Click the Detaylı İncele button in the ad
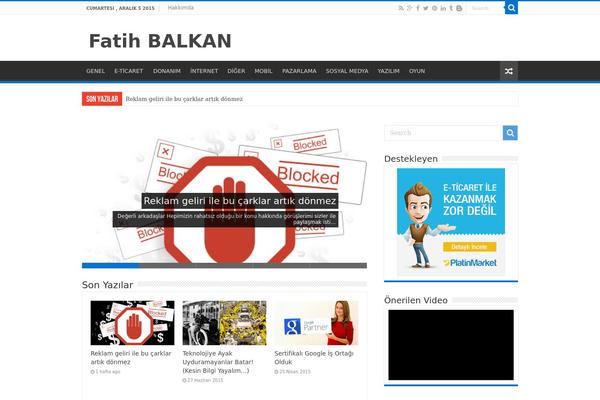 coord(470,247)
